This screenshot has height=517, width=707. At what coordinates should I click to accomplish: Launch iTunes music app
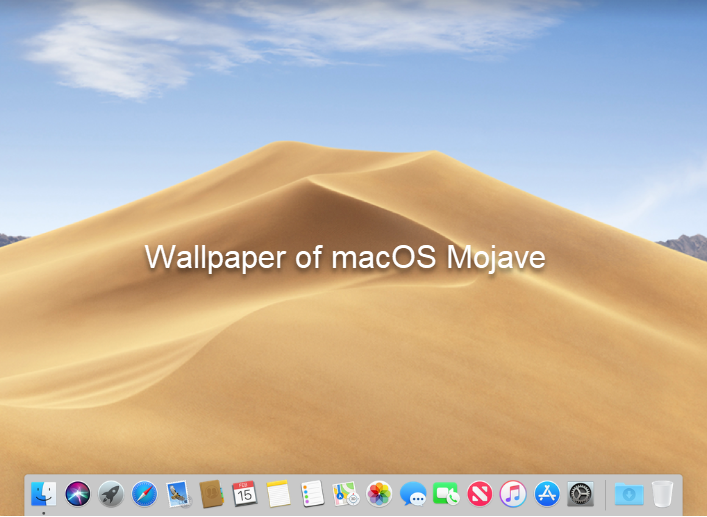pyautogui.click(x=513, y=493)
